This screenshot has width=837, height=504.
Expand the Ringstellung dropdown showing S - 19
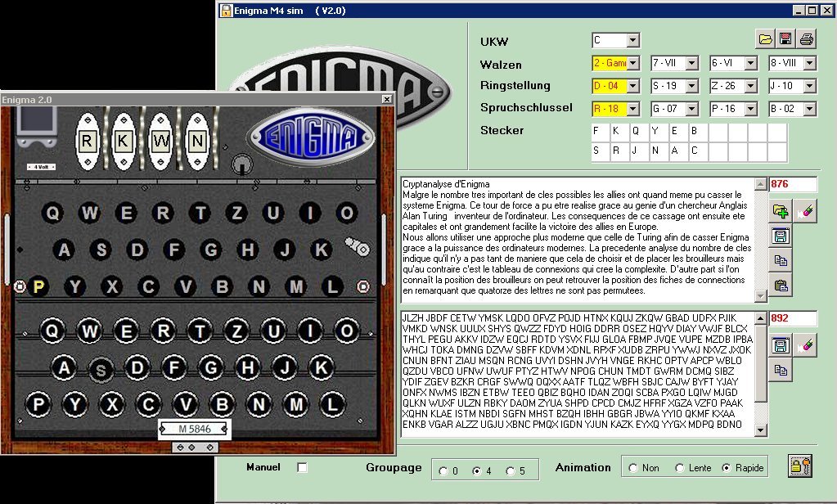[x=692, y=85]
